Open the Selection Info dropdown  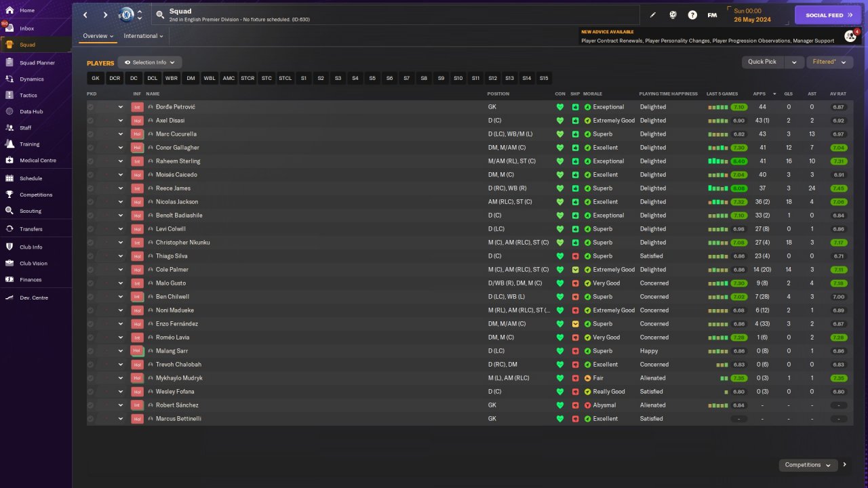tap(150, 62)
